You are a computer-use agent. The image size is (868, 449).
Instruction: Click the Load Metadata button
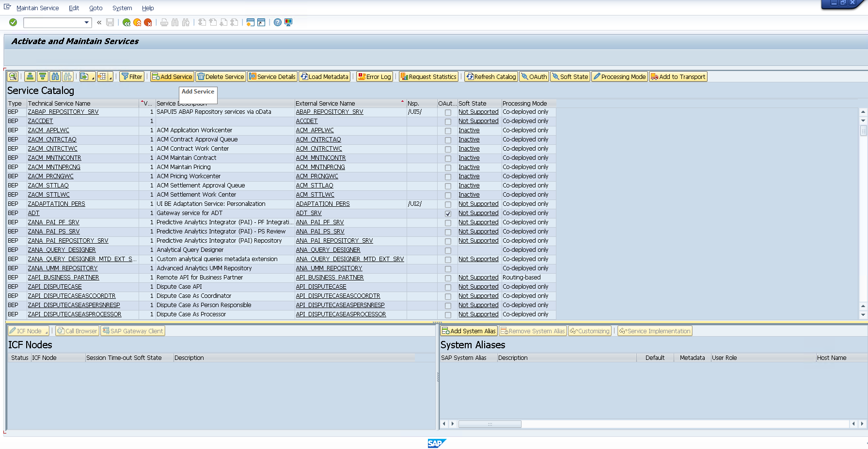324,77
